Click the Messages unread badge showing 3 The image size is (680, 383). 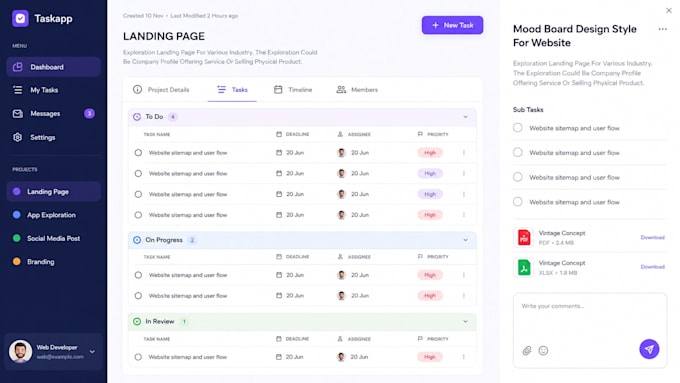(x=89, y=114)
